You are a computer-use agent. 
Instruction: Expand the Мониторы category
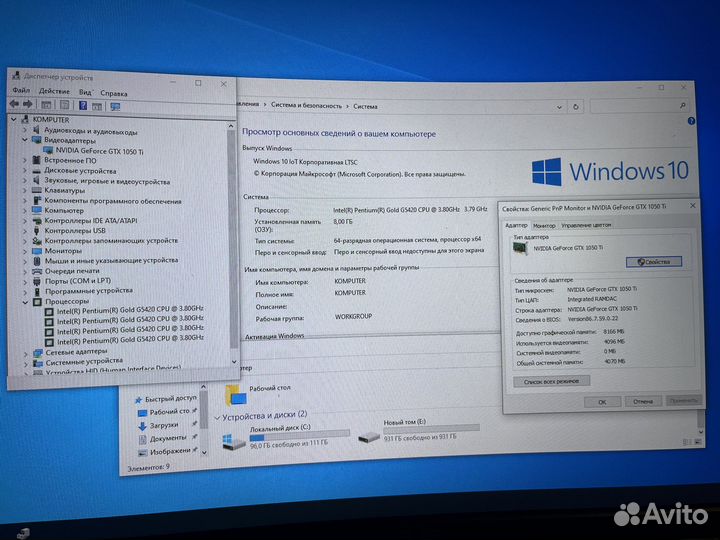pyautogui.click(x=25, y=251)
